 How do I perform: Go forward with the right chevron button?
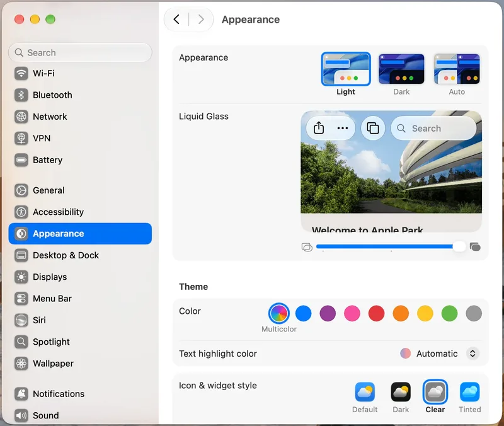click(201, 20)
